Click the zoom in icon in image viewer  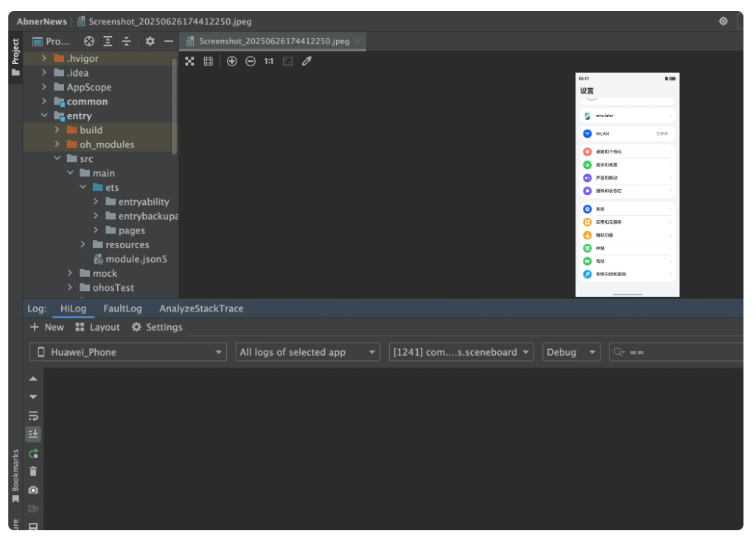point(232,61)
